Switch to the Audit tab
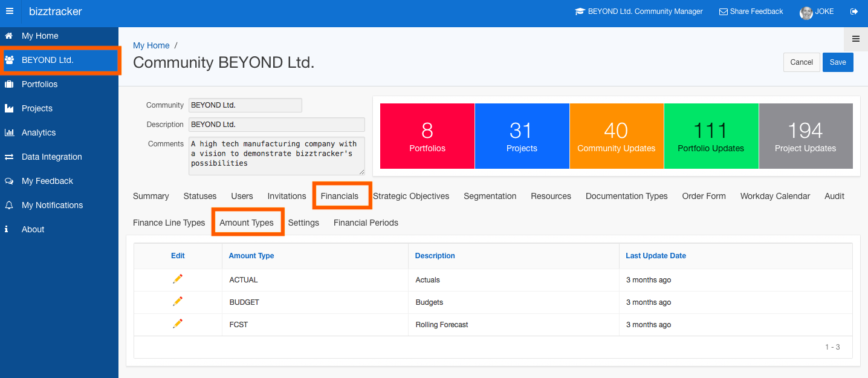 pyautogui.click(x=835, y=196)
